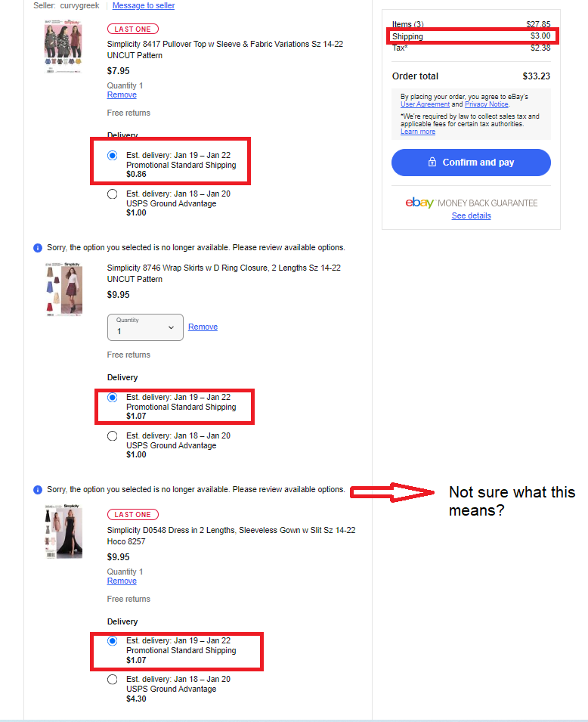Click Confirm and pay button
This screenshot has height=722, width=588.
(x=471, y=163)
